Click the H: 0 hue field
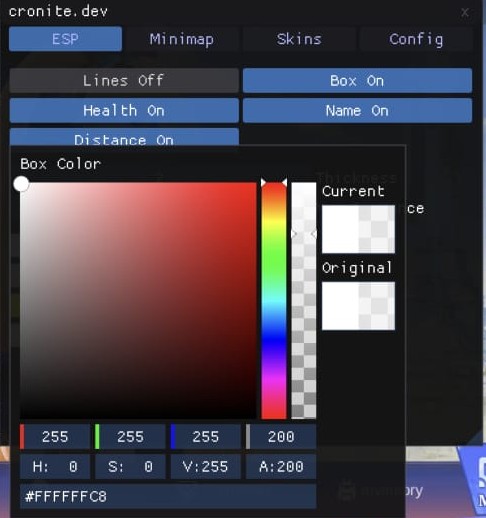The height and width of the screenshot is (518, 486). tap(55, 467)
